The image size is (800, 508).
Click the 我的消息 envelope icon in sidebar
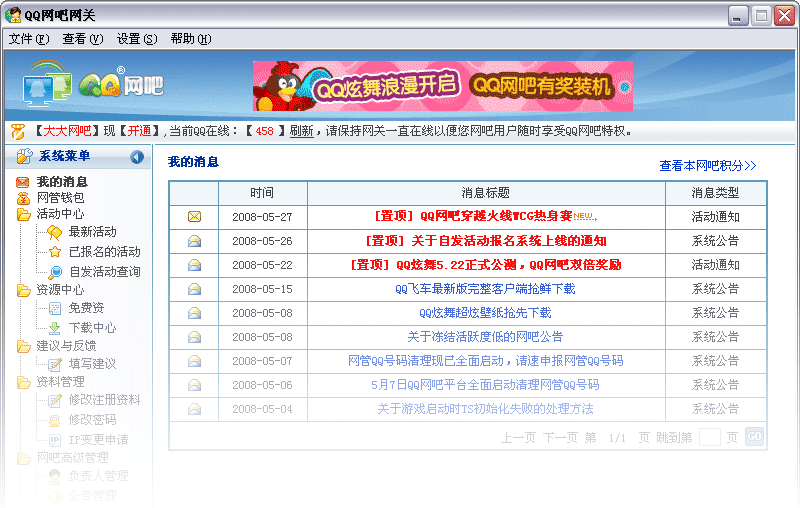[22, 182]
